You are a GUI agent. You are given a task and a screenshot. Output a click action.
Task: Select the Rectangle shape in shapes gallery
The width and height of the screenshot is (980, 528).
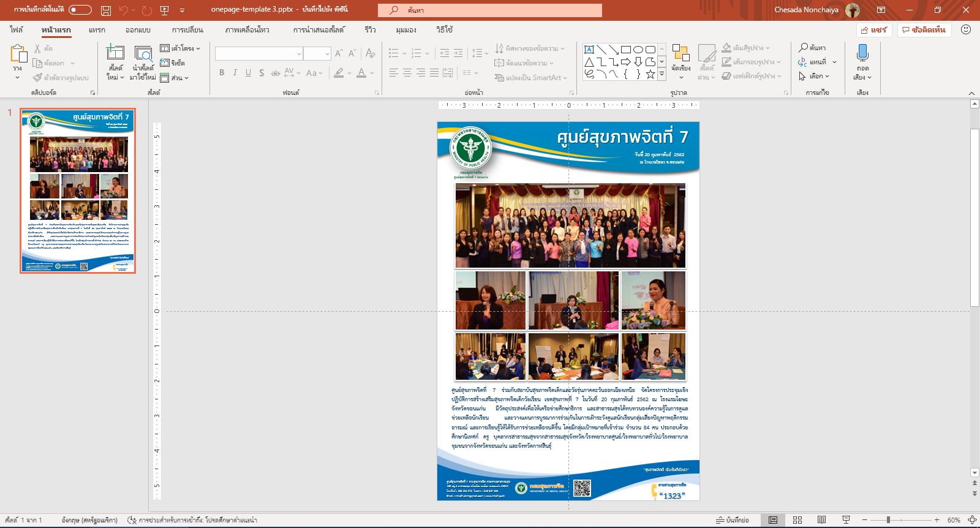626,50
